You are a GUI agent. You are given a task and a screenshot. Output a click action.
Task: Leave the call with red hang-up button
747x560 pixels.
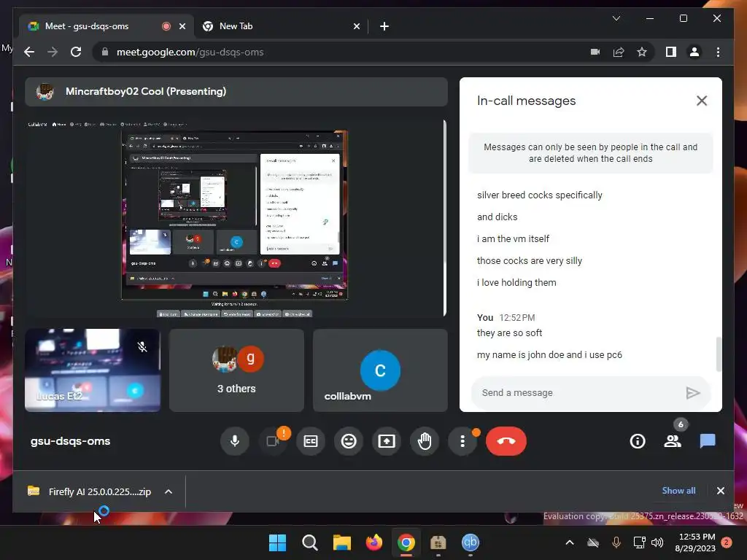(x=506, y=441)
